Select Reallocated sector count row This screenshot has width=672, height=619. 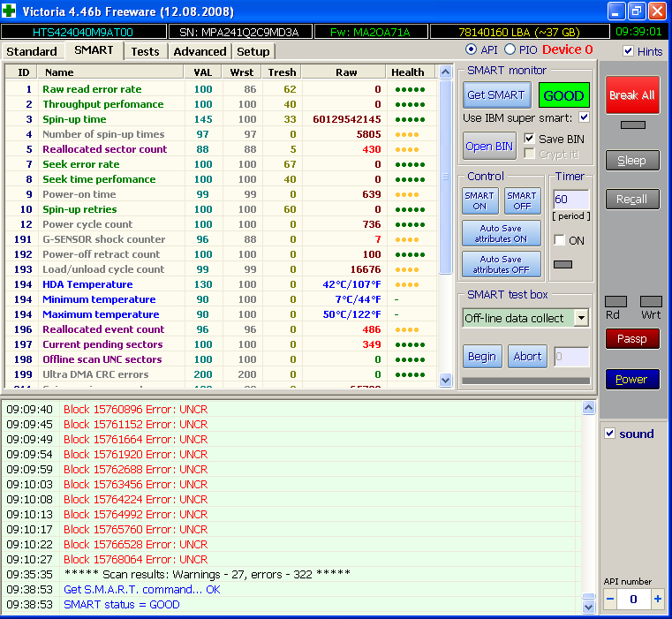pos(222,149)
